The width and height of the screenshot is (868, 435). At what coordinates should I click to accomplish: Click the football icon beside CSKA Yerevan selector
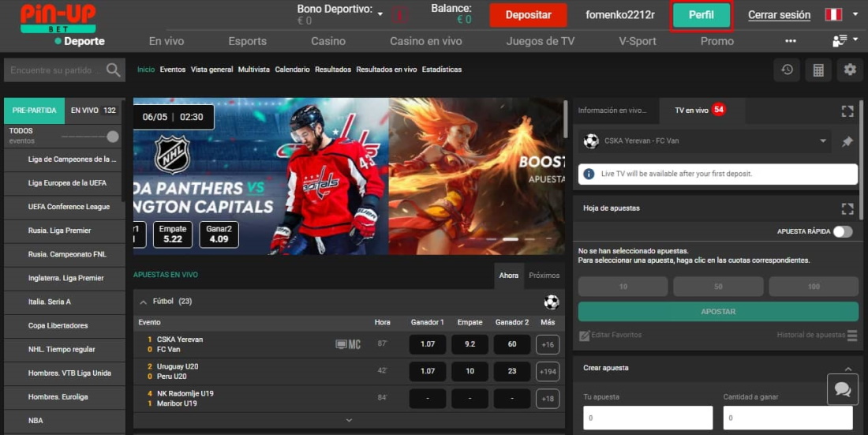[591, 141]
